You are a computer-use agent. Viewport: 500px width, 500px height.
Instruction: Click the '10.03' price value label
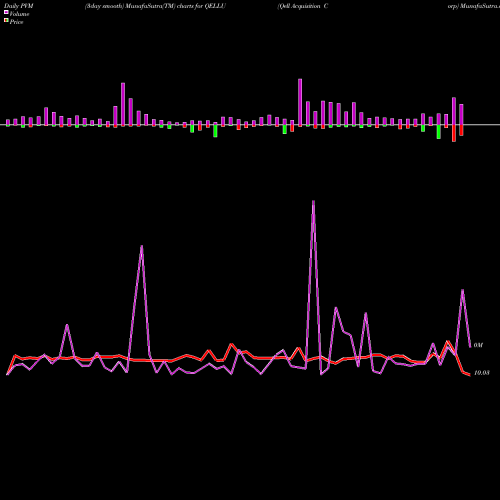click(482, 373)
